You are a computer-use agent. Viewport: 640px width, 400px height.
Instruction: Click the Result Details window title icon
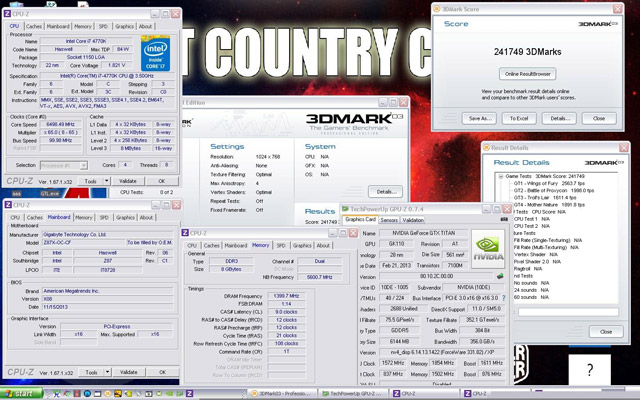[486, 147]
